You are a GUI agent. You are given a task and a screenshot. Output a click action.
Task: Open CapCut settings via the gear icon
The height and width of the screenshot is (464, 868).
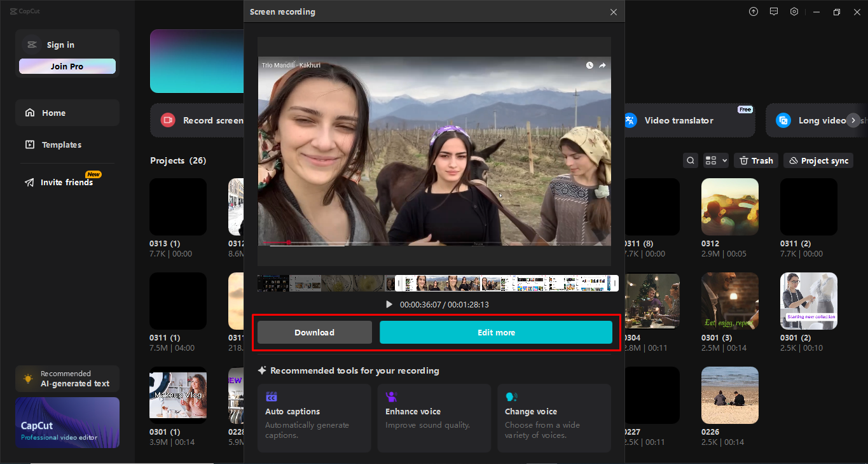tap(794, 11)
